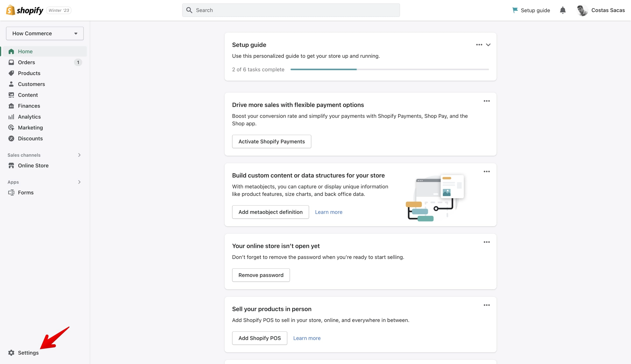This screenshot has height=364, width=631.
Task: Click Sales channels heading
Action: tap(24, 155)
